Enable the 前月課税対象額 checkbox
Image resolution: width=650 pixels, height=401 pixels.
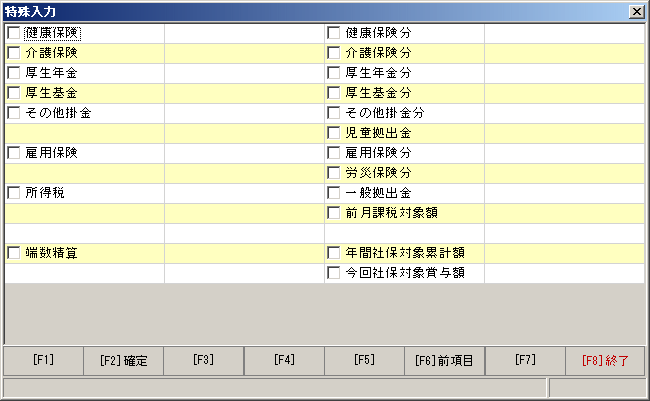click(334, 213)
